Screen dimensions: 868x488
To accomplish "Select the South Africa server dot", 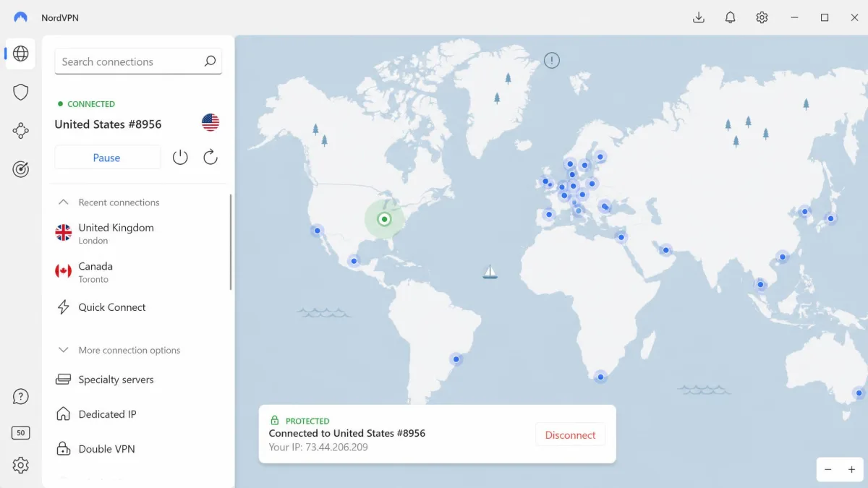I will (x=600, y=377).
